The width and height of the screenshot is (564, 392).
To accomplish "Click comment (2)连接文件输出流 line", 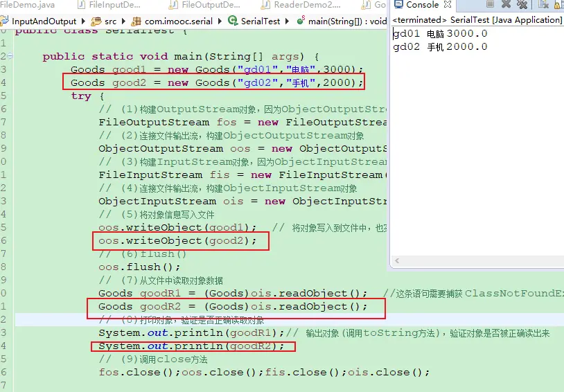I will (231, 136).
